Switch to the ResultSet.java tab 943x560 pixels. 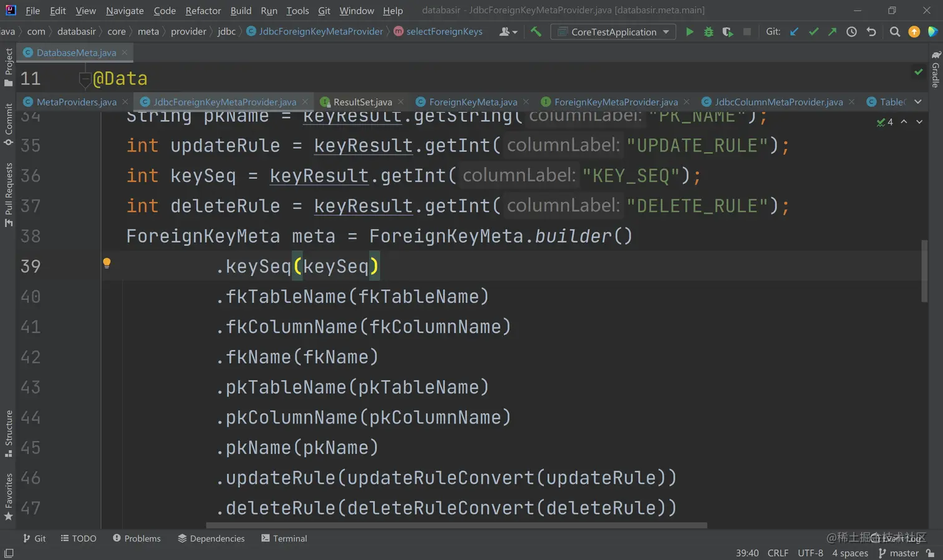tap(362, 102)
